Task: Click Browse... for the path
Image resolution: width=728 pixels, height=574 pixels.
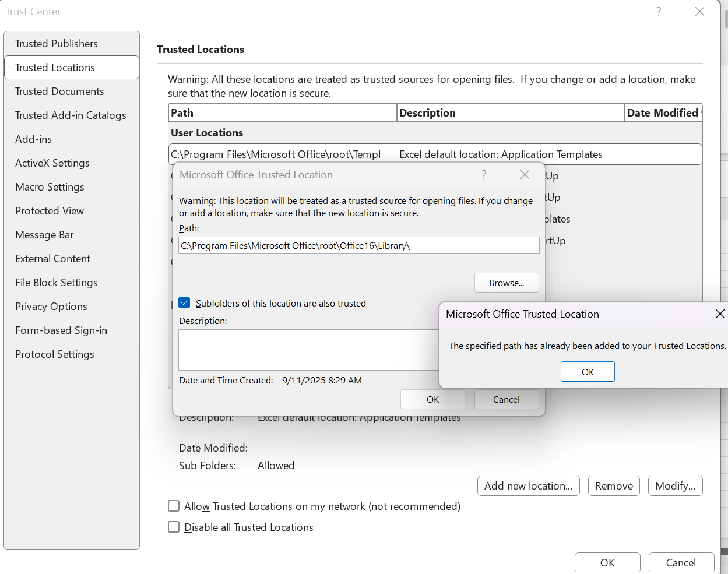Action: click(507, 283)
